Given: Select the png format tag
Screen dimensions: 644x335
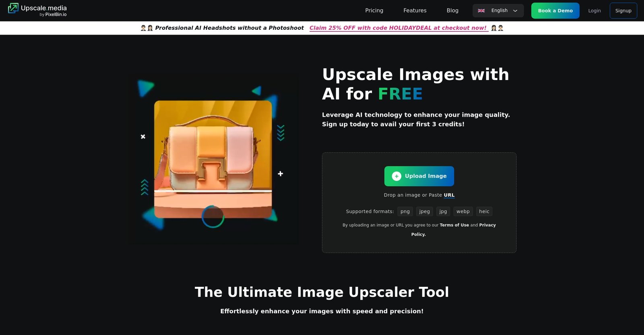Looking at the screenshot, I should (405, 212).
